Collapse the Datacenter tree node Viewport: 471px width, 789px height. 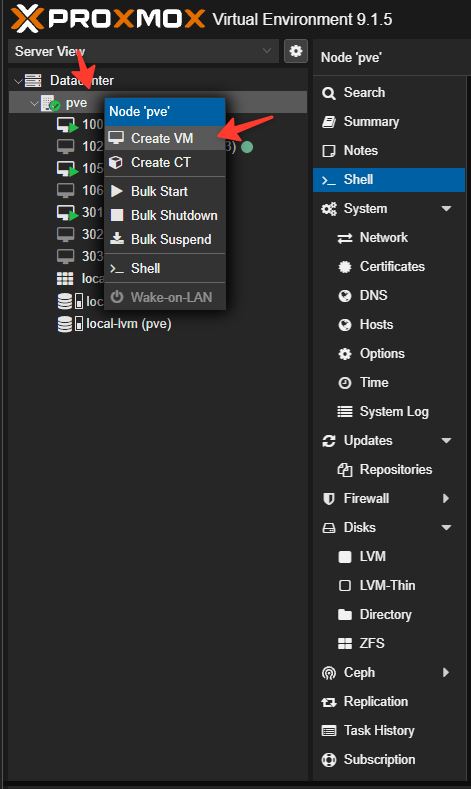click(x=18, y=81)
